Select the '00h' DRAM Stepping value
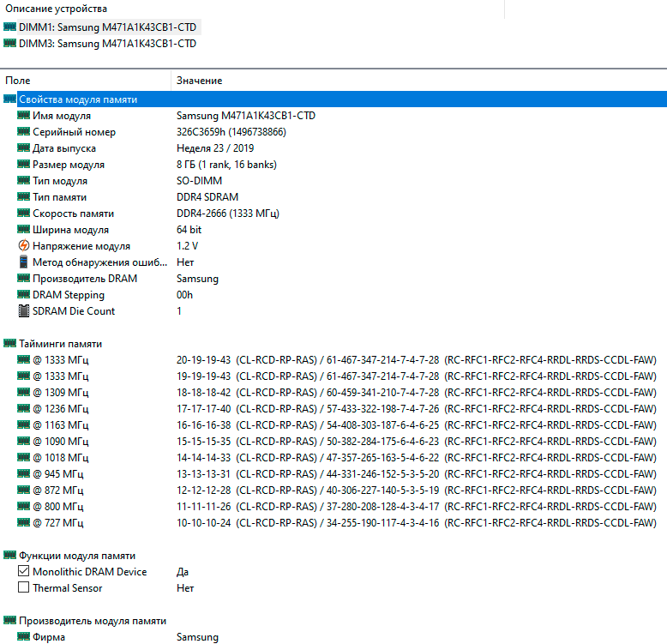Screen dimensions: 667x644 [x=184, y=295]
